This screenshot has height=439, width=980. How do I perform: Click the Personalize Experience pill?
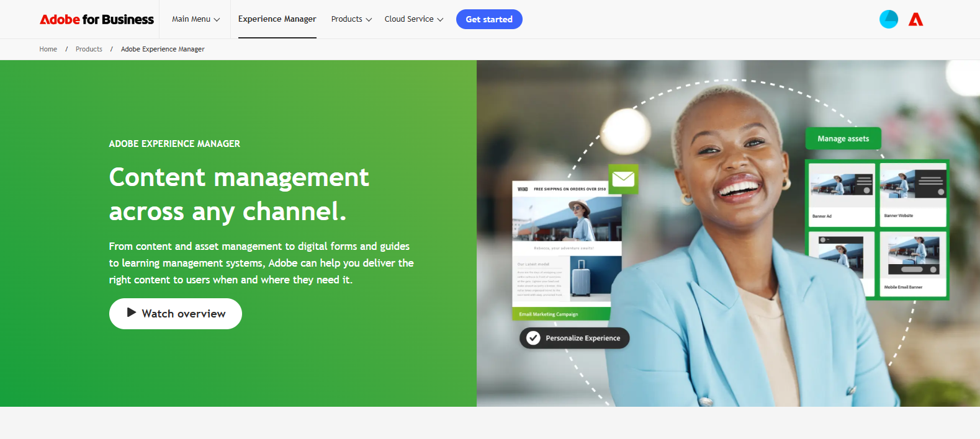[575, 338]
